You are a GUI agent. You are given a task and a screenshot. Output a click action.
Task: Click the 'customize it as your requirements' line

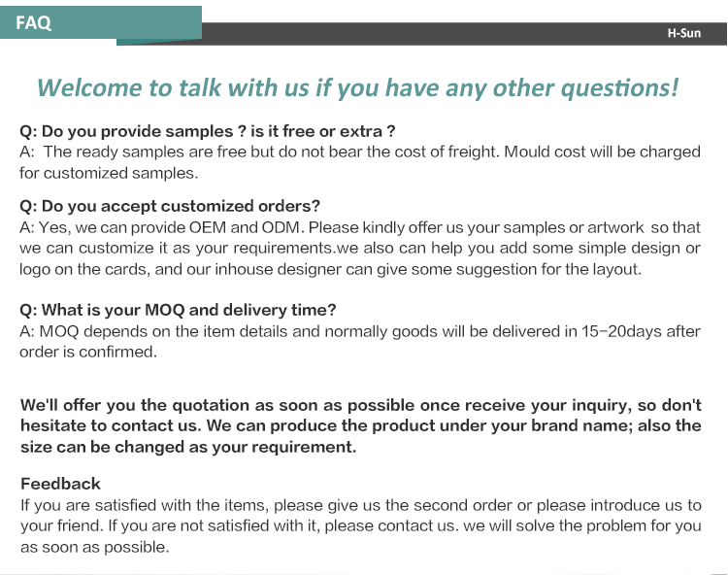(x=360, y=248)
